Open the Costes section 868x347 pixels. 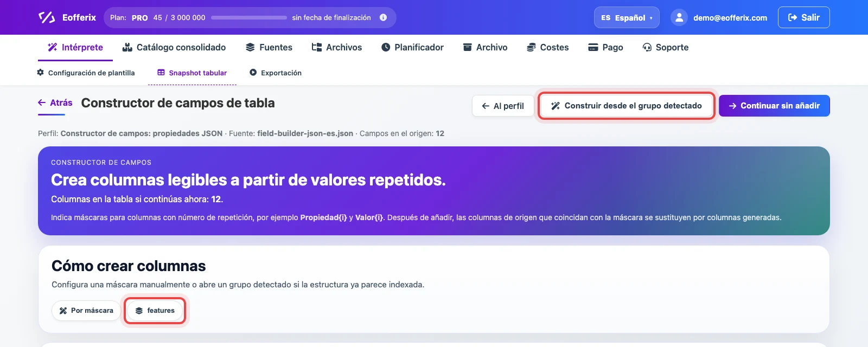pos(547,47)
